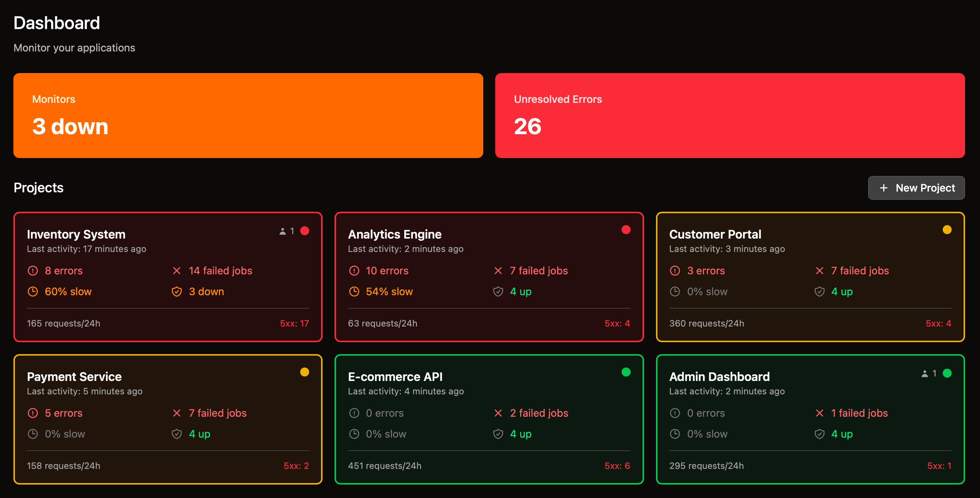
Task: Click 451 requests/24h on E-commerce API
Action: pos(384,466)
